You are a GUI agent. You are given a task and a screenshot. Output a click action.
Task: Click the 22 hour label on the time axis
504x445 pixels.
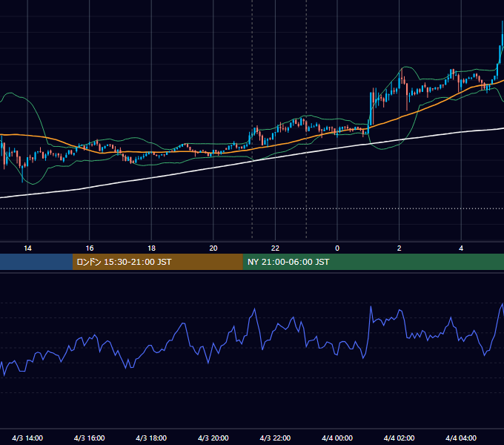pos(275,248)
